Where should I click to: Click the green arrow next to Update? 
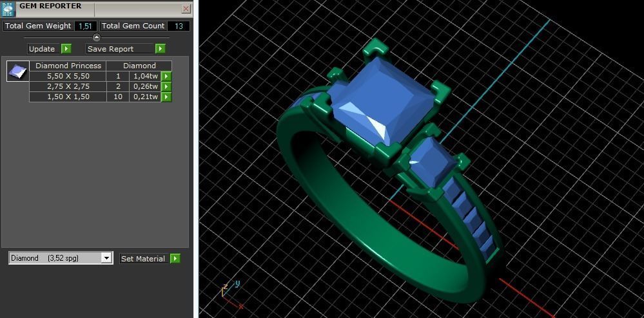point(66,49)
